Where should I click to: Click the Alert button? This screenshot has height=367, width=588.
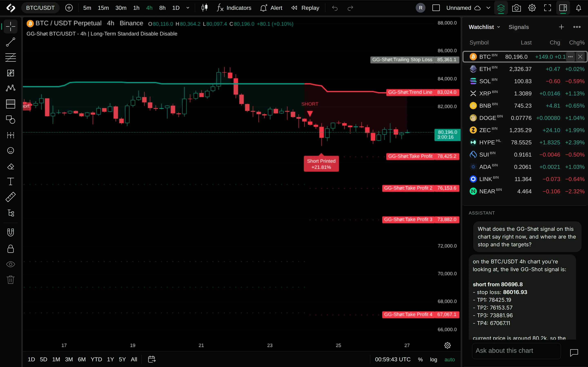(x=271, y=8)
